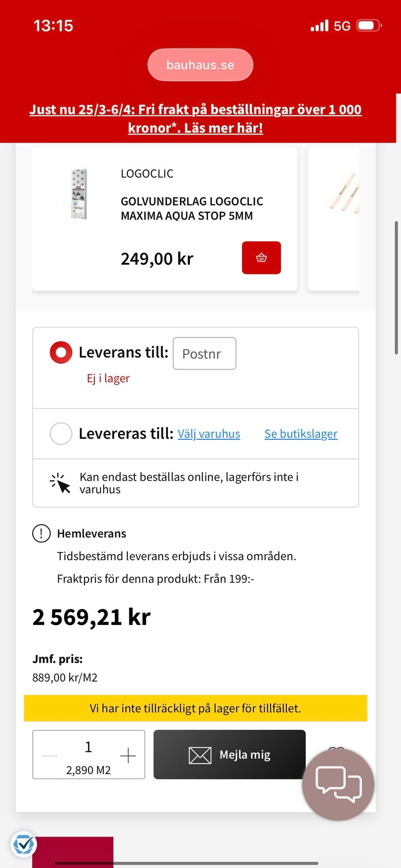Open the 'Fri frakt' promo banner link
The width and height of the screenshot is (401, 868).
coord(195,119)
